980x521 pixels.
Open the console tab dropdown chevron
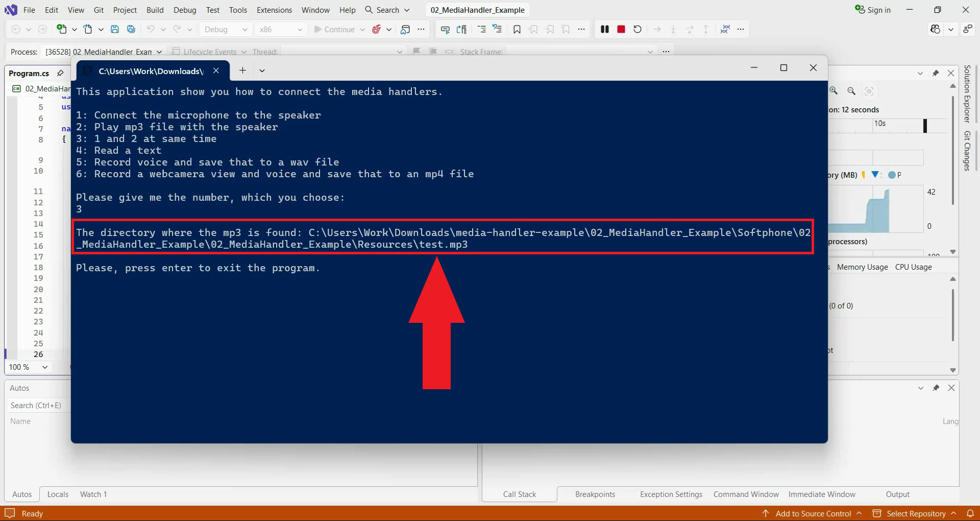coord(262,70)
